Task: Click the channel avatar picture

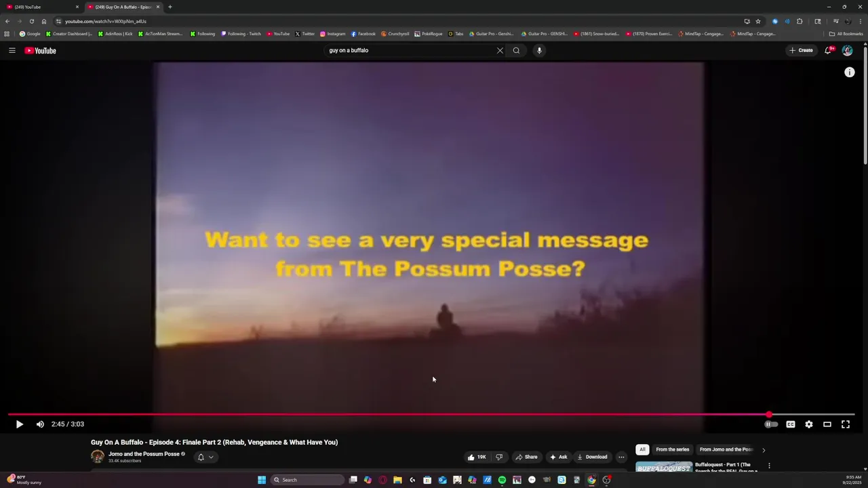Action: tap(98, 457)
